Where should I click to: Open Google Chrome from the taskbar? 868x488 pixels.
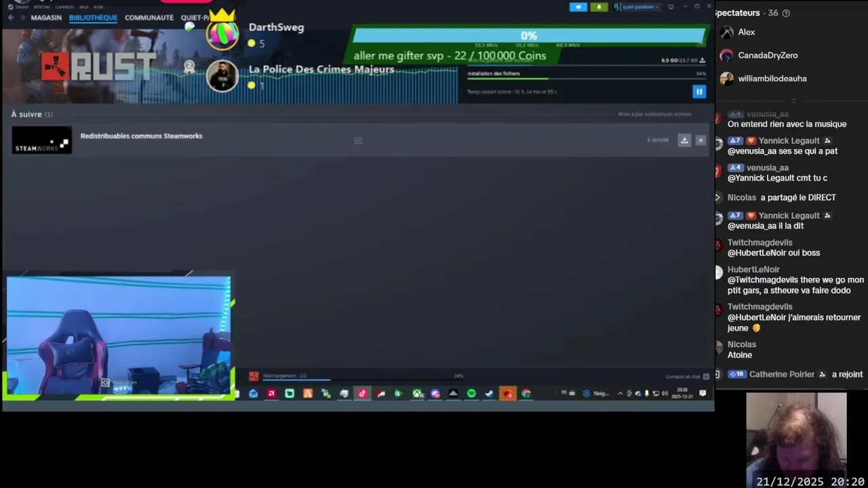(x=526, y=393)
